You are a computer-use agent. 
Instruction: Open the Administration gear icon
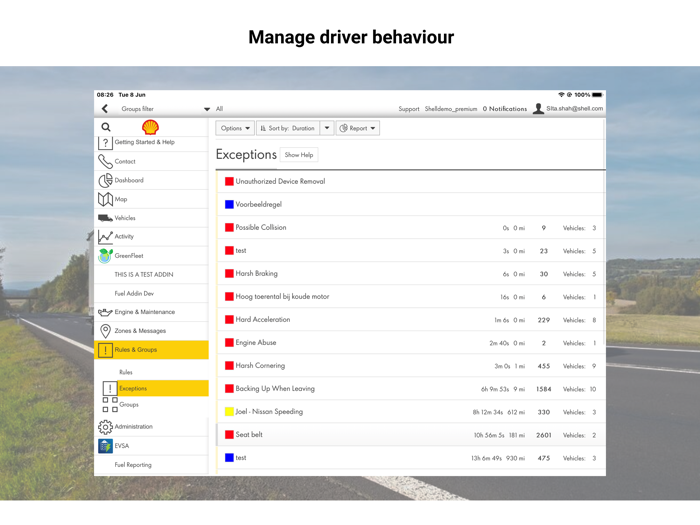tap(105, 427)
